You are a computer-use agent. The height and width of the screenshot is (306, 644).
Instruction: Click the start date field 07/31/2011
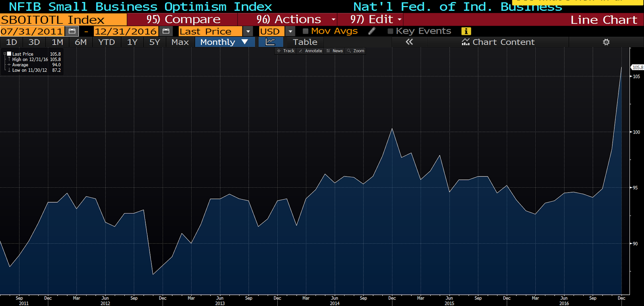[32, 31]
